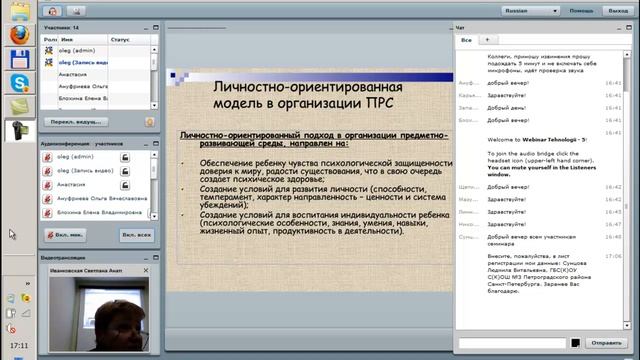
Task: Click the red blocked tray icon
Action: coord(11,329)
